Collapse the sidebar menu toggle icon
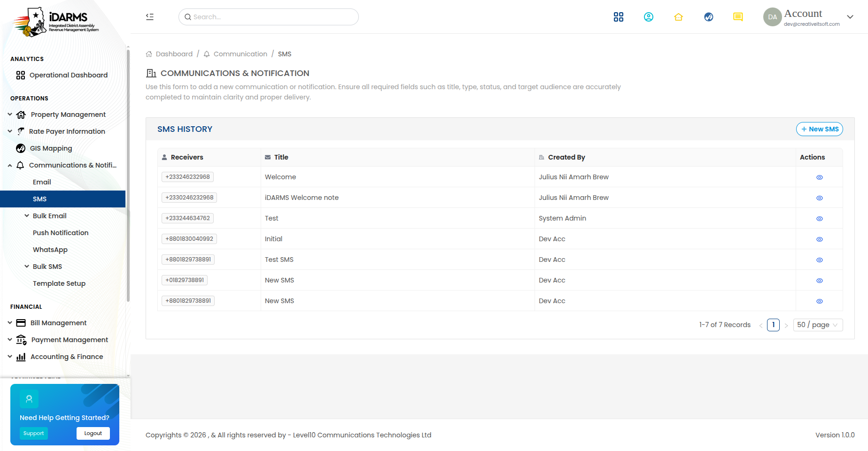868x451 pixels. coord(150,17)
